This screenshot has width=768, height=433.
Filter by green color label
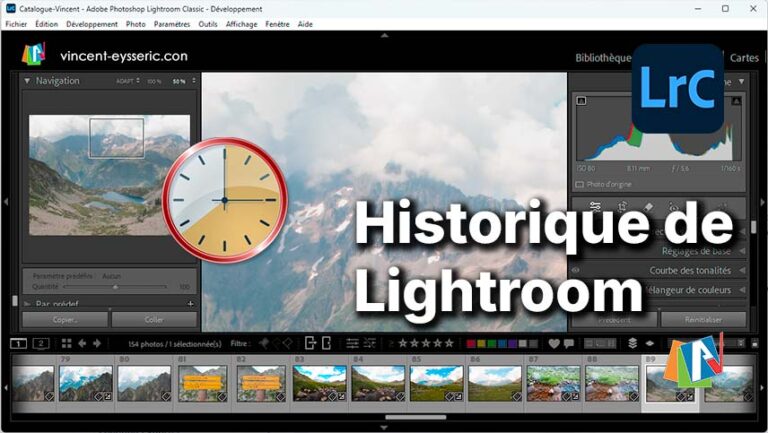pyautogui.click(x=492, y=344)
